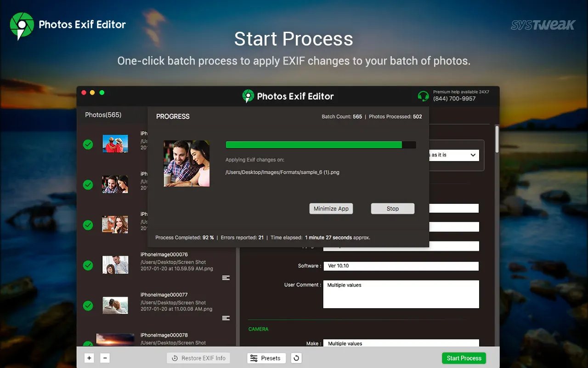The height and width of the screenshot is (368, 588).
Task: Click the Photos(565) list header
Action: point(103,115)
